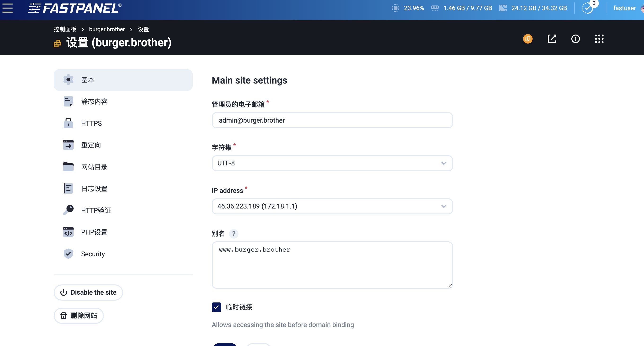Click the orange clone site icon
This screenshot has width=644, height=346.
pyautogui.click(x=528, y=39)
